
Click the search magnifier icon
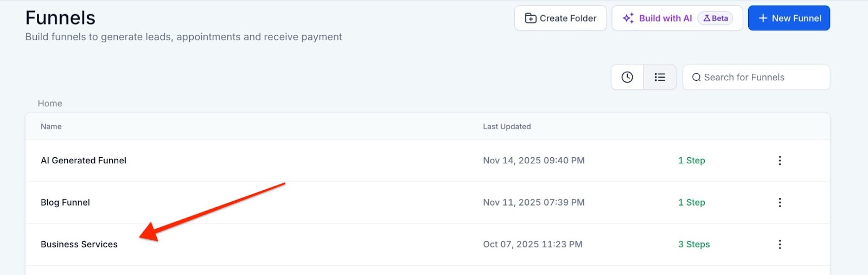click(x=697, y=78)
